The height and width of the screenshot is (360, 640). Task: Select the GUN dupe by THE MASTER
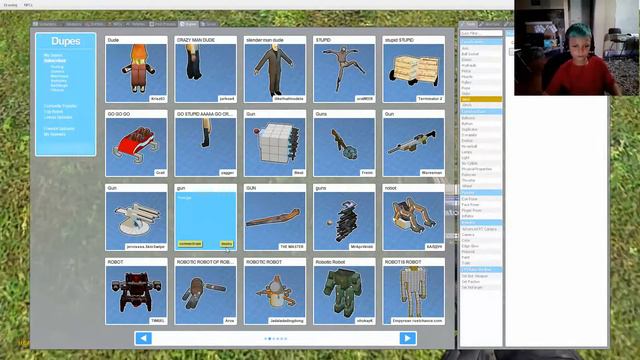pyautogui.click(x=275, y=217)
